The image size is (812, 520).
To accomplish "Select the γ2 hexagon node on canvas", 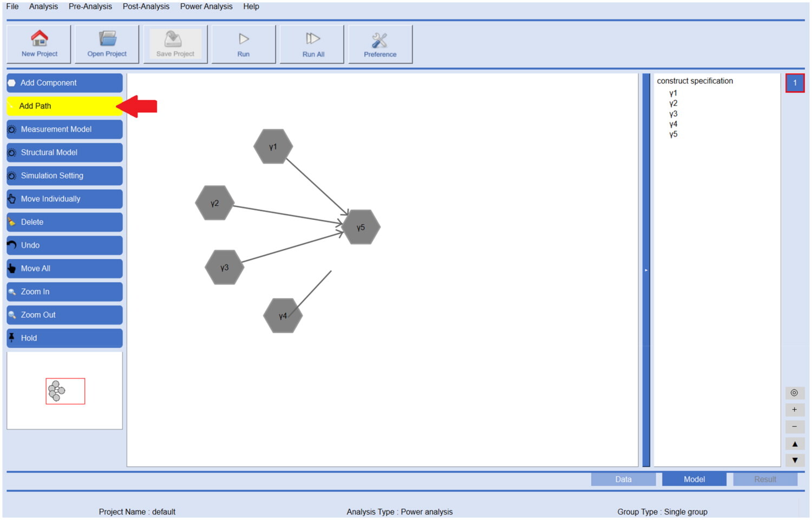I will (x=215, y=203).
